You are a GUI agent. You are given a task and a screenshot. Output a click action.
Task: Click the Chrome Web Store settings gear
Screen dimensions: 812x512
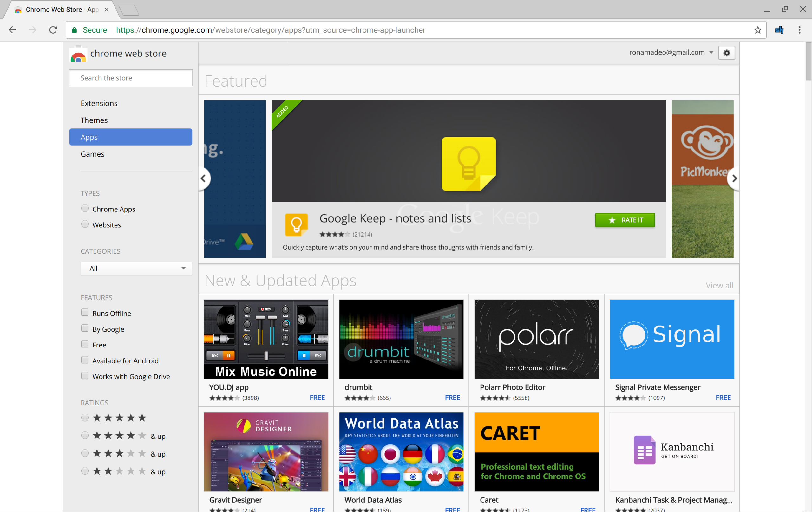[x=726, y=52]
